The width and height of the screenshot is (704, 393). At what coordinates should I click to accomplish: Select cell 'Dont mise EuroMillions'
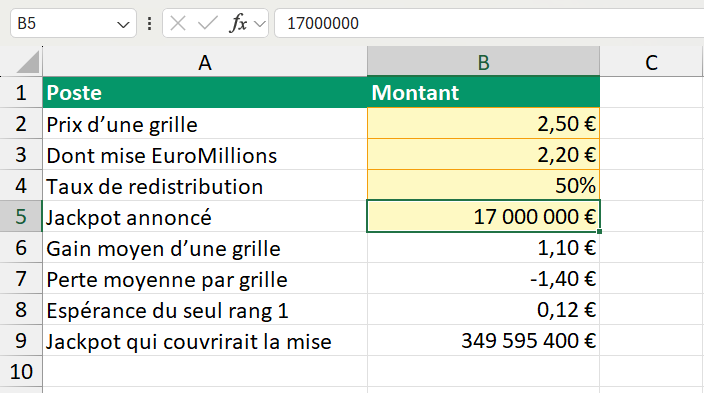[205, 155]
